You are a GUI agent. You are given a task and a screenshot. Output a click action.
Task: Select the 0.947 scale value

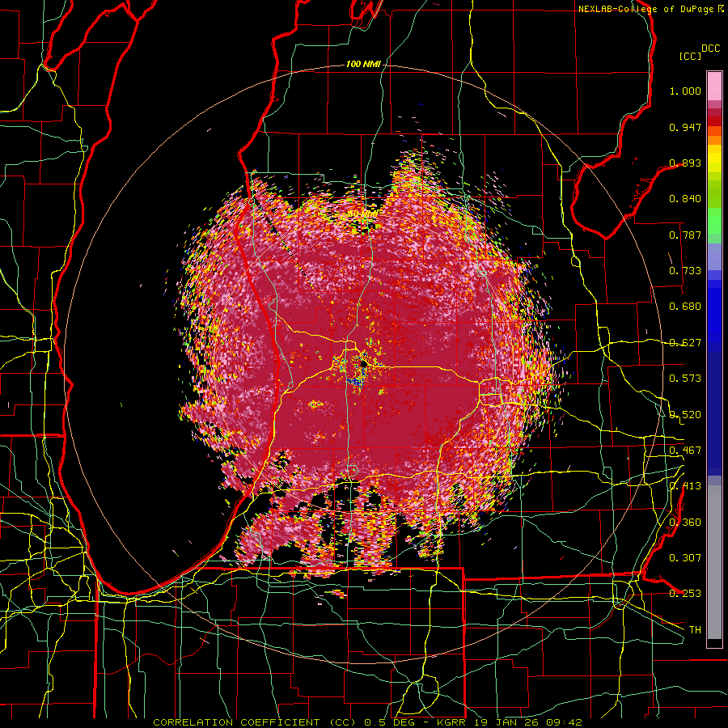[685, 127]
